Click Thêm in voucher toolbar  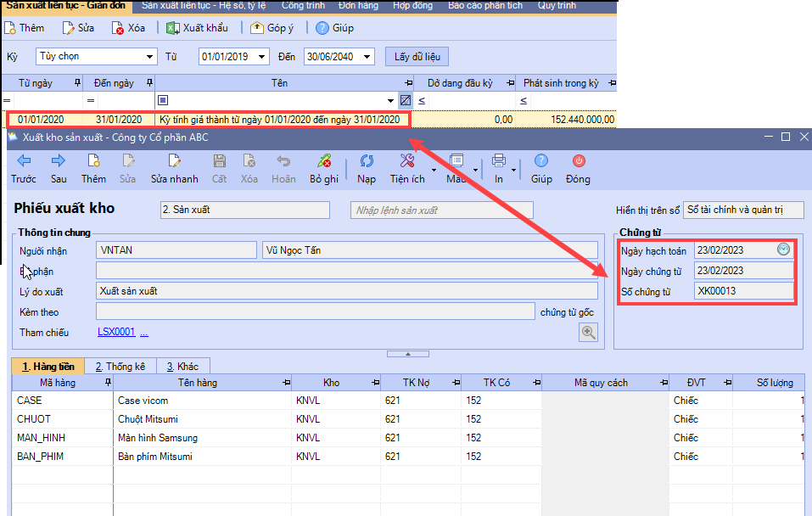(93, 160)
